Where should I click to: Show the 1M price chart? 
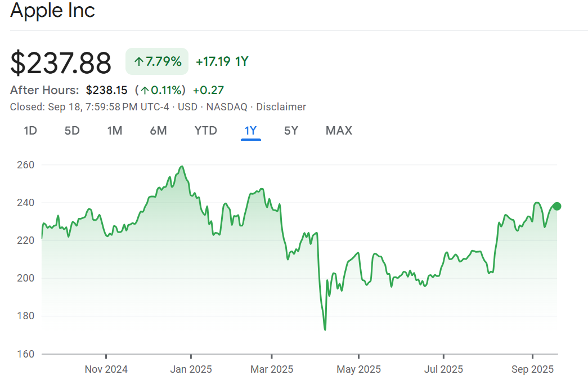coord(115,131)
